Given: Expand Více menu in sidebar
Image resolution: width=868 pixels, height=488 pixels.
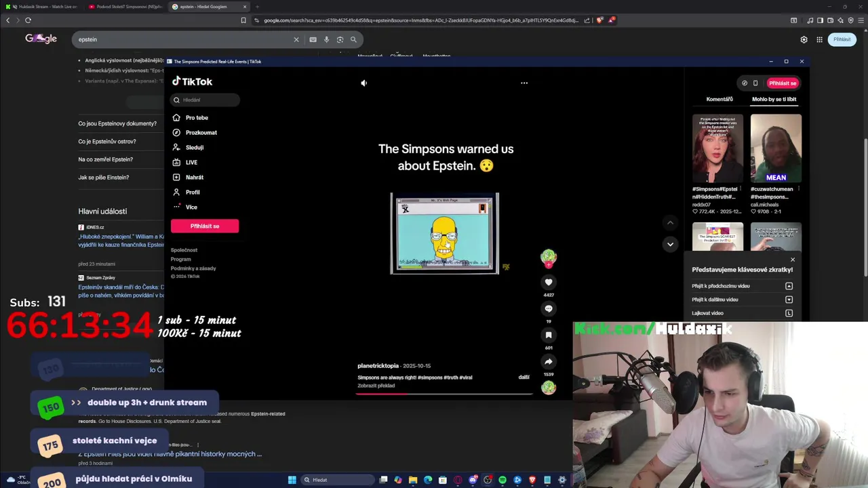Looking at the screenshot, I should 191,207.
